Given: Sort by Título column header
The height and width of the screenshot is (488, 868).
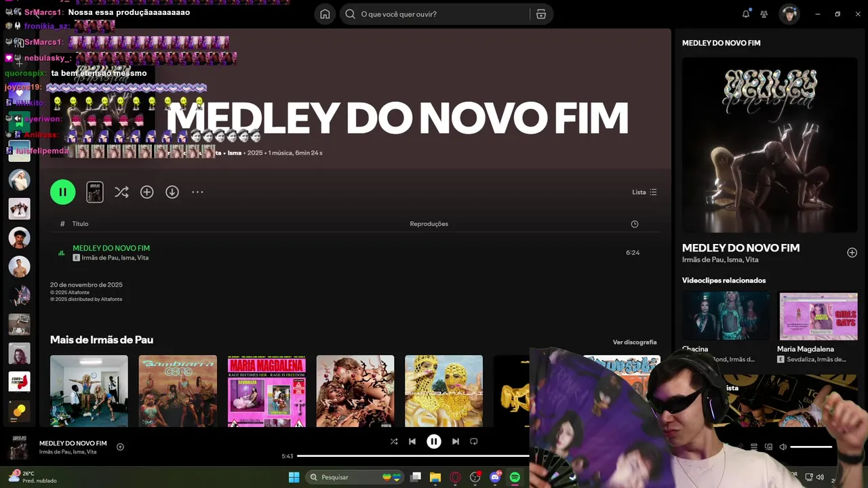Looking at the screenshot, I should pyautogui.click(x=80, y=224).
